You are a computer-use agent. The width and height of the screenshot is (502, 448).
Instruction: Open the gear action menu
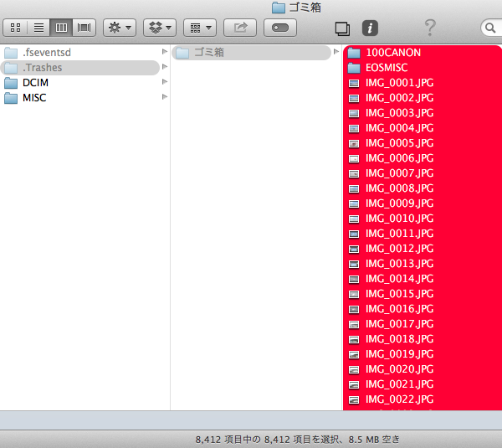pyautogui.click(x=120, y=28)
